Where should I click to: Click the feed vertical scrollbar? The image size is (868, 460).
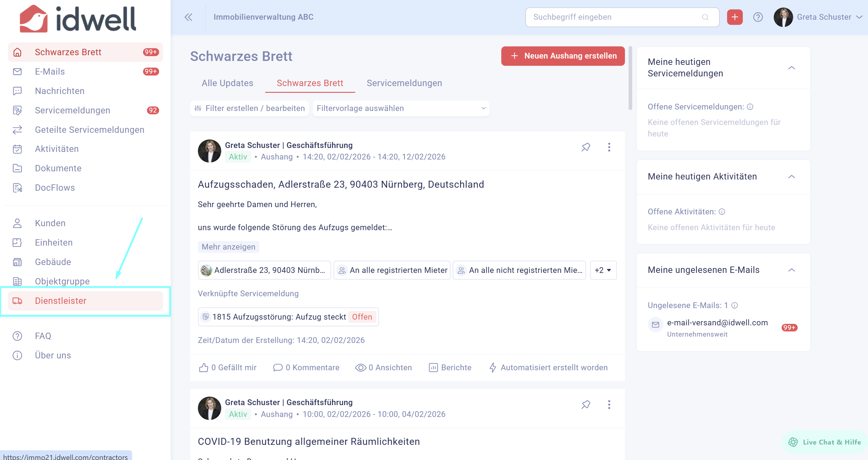[x=630, y=78]
